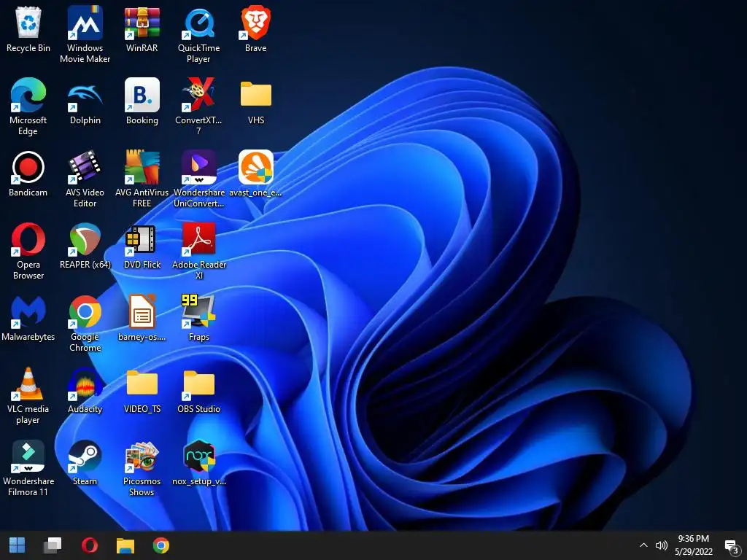Open File Explorer from the taskbar
The height and width of the screenshot is (560, 747).
(125, 545)
